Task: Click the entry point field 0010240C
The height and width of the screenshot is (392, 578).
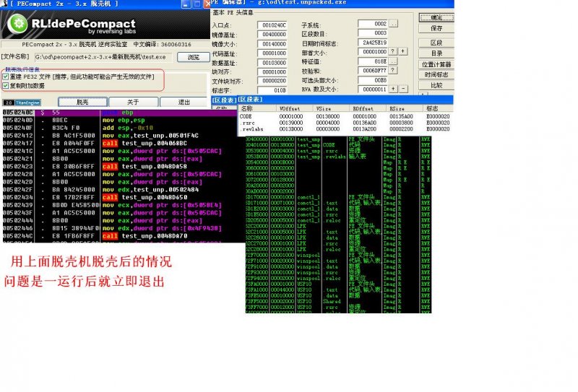Action: pos(272,25)
